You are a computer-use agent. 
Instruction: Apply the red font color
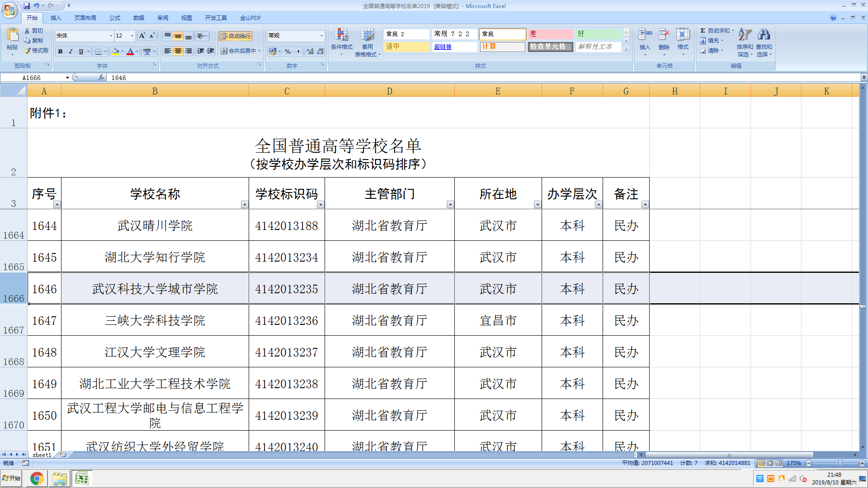[x=130, y=52]
